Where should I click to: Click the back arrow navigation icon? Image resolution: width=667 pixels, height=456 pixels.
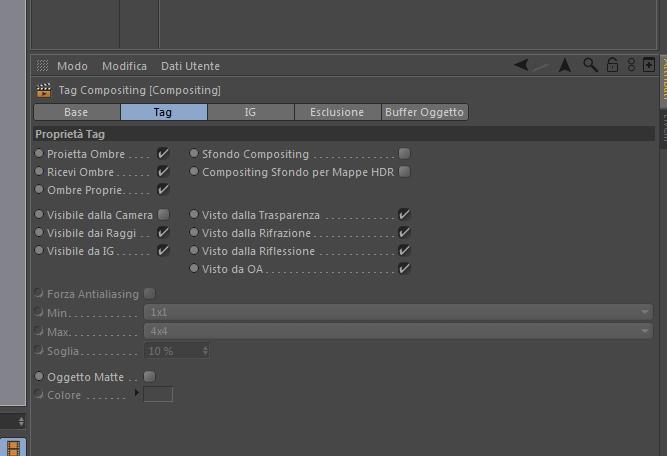point(521,65)
